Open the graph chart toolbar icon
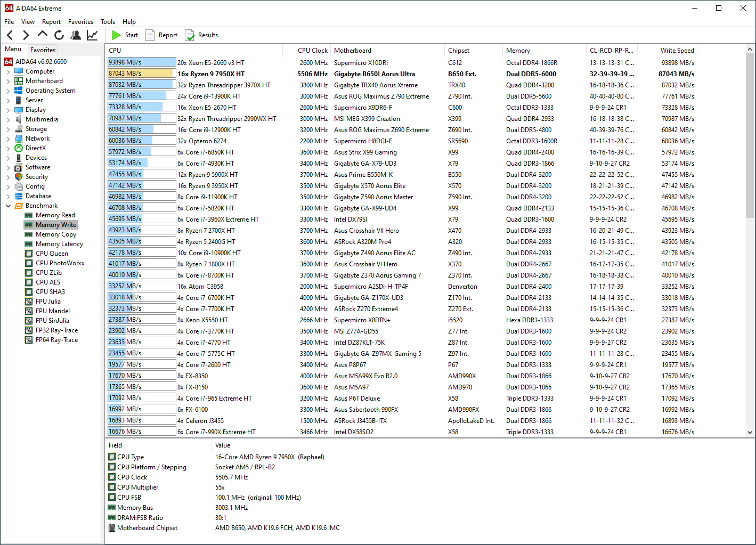Image resolution: width=756 pixels, height=545 pixels. click(x=92, y=35)
